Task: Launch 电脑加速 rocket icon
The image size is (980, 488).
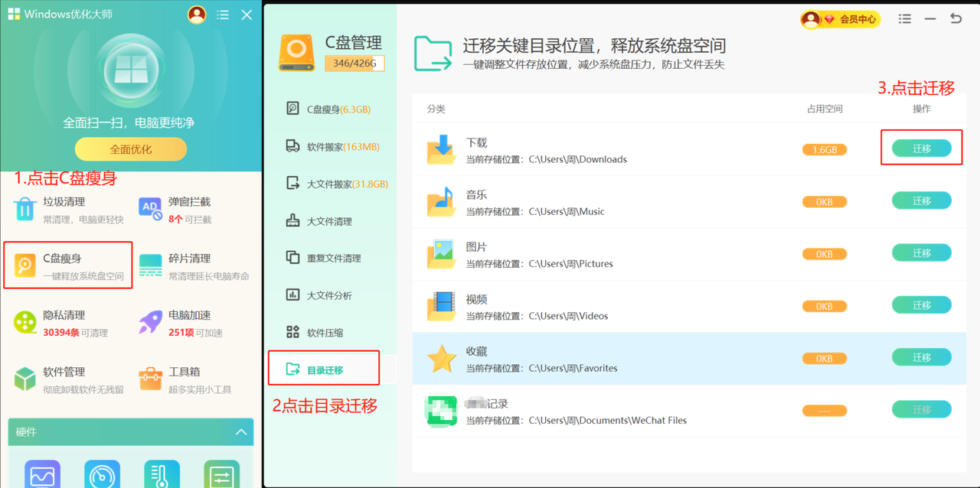Action: (151, 322)
